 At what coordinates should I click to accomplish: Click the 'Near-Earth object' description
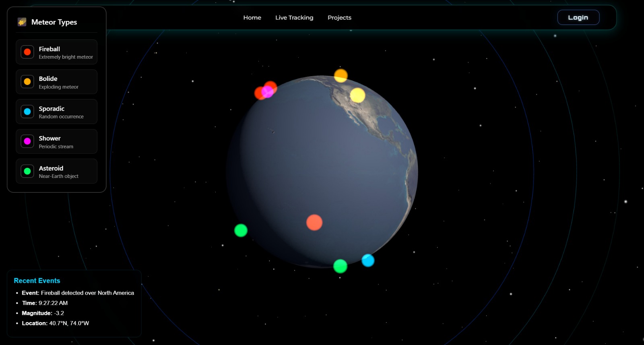pos(59,176)
